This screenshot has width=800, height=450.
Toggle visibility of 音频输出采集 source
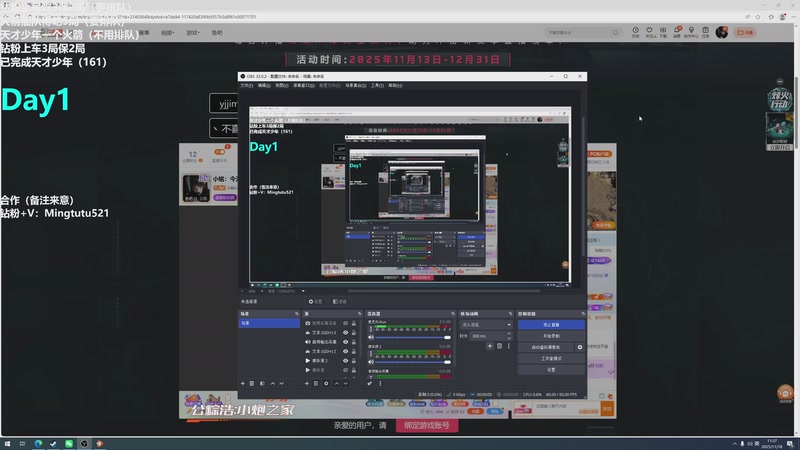[345, 342]
